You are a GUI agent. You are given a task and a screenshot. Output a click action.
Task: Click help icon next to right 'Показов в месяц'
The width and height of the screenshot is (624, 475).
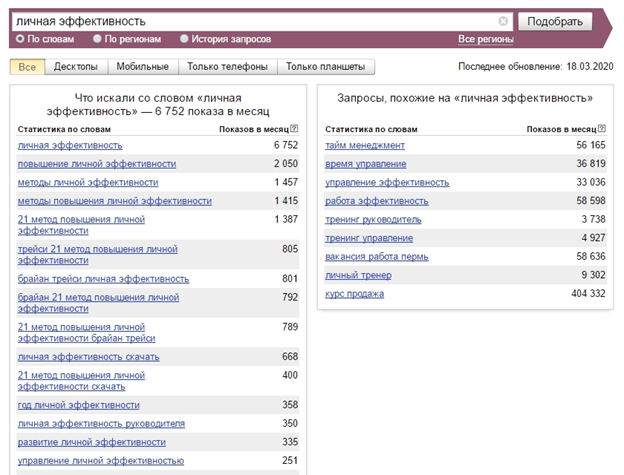click(602, 129)
